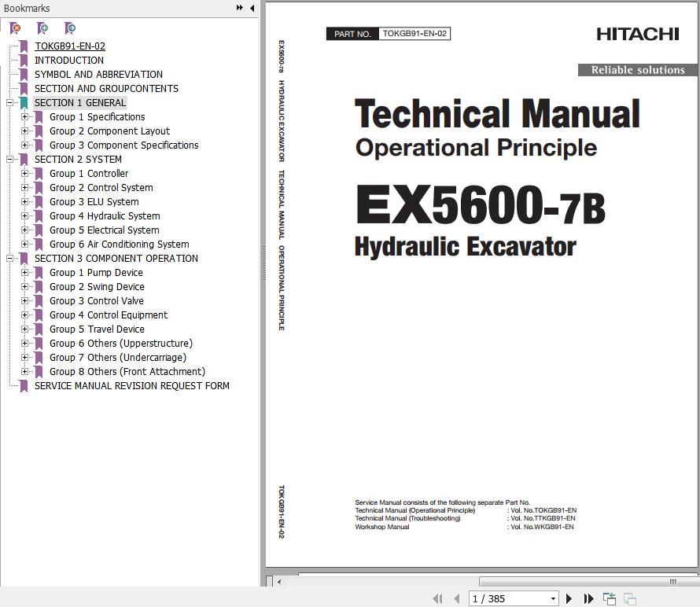Open SERVICE MANUAL REVISION REQUEST FORM bookmark
Image resolution: width=700 pixels, height=607 pixels.
[131, 386]
